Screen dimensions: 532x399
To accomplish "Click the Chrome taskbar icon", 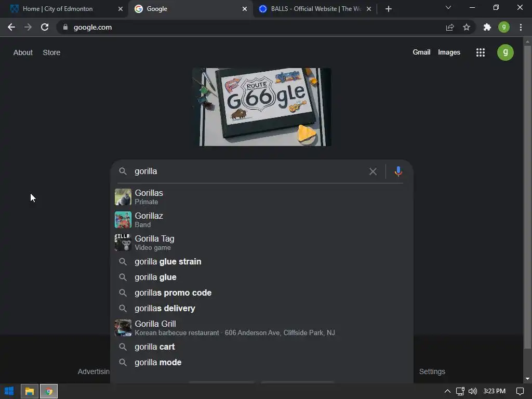I will tap(49, 391).
